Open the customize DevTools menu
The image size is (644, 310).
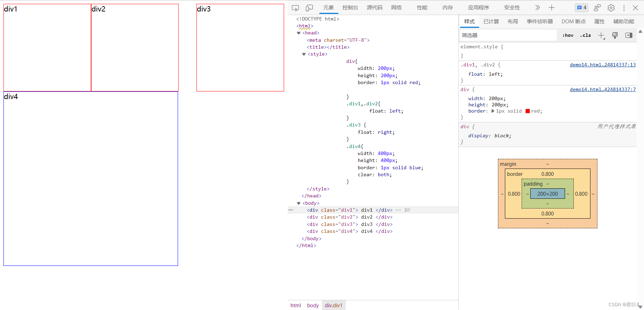point(624,8)
